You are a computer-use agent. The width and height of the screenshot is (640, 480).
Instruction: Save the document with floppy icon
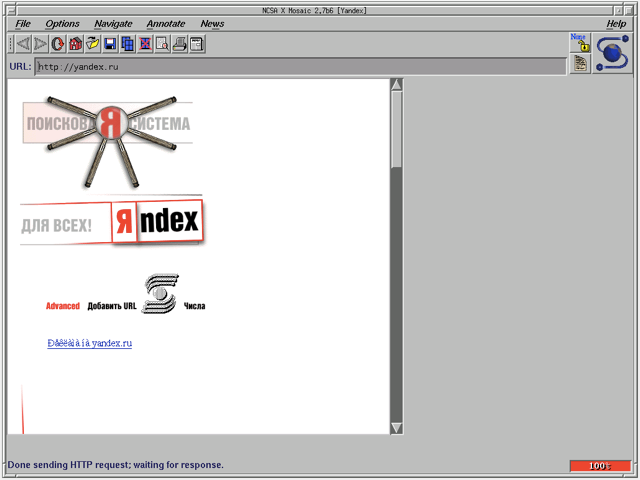point(110,44)
